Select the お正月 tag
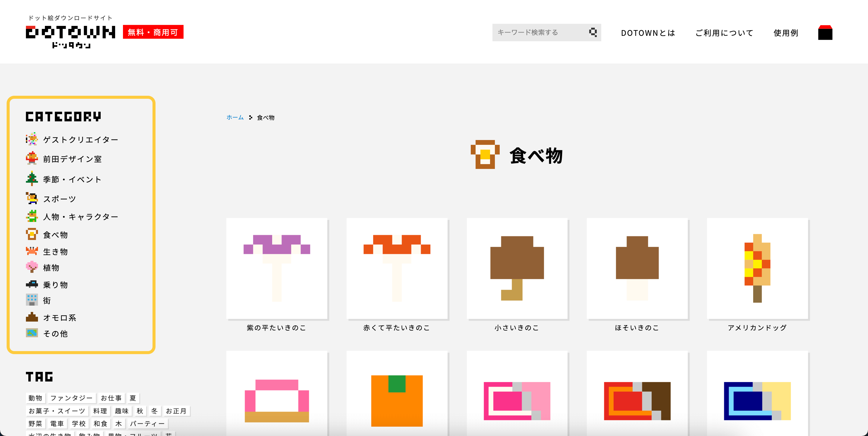This screenshot has width=868, height=436. (x=176, y=411)
